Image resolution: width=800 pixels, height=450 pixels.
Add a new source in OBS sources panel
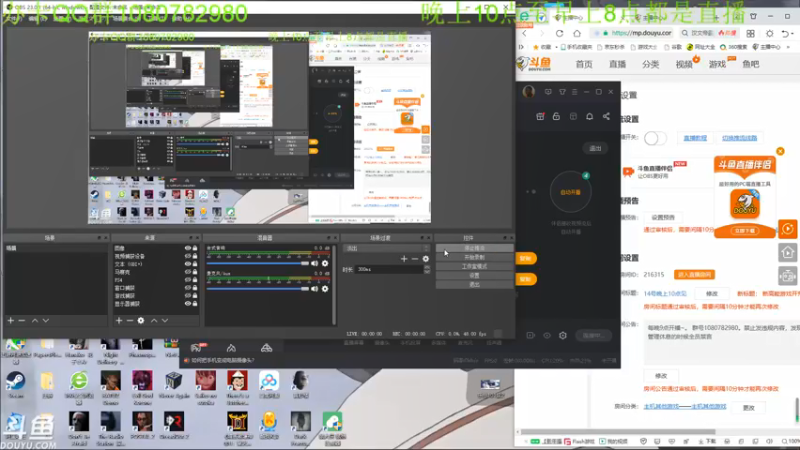pos(119,320)
